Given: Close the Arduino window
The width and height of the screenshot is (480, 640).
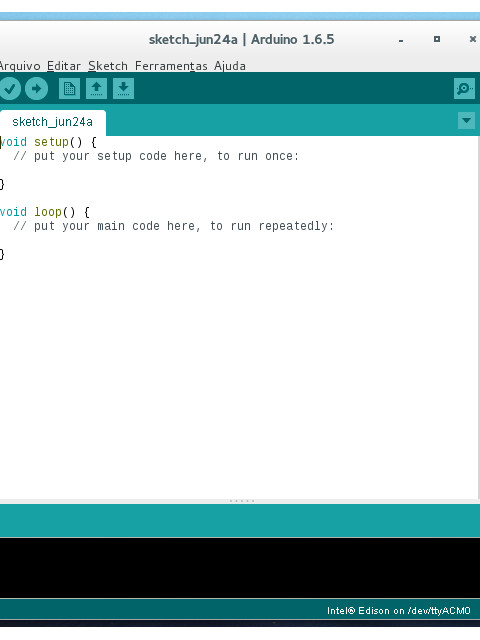Looking at the screenshot, I should [473, 39].
